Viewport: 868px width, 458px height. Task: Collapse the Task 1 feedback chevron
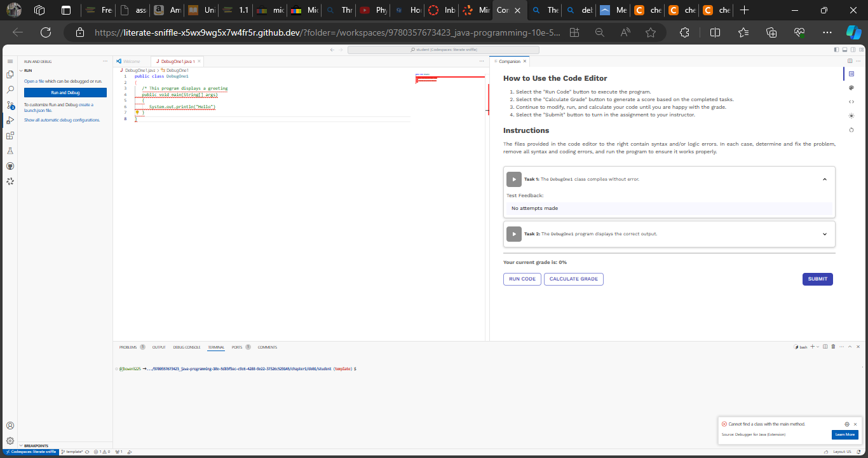coord(825,179)
